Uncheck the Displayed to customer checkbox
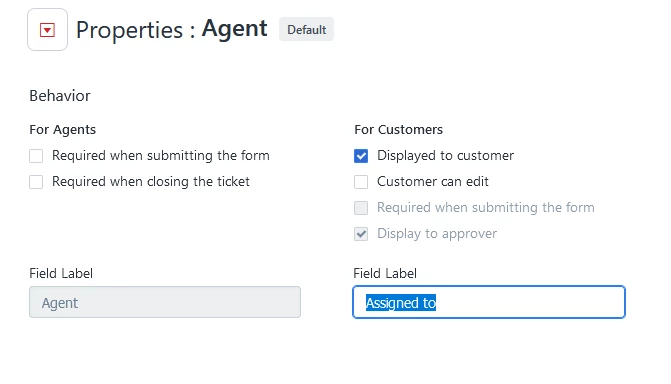 click(x=361, y=156)
